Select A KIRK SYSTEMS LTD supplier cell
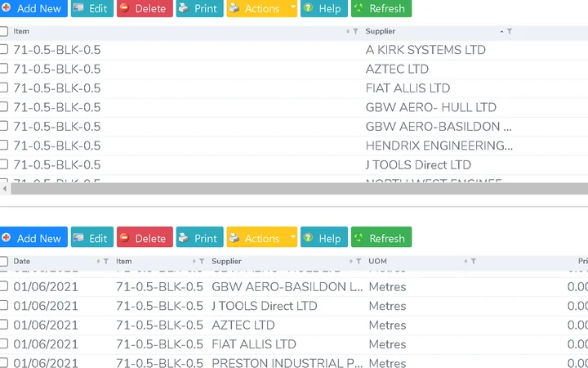This screenshot has width=588, height=368. [x=425, y=50]
